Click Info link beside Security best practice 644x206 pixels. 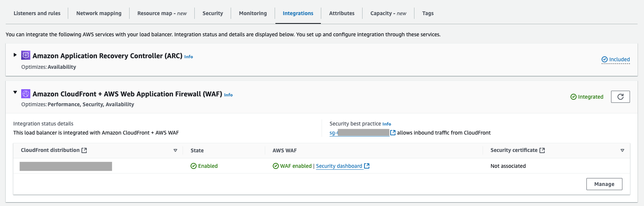click(387, 124)
